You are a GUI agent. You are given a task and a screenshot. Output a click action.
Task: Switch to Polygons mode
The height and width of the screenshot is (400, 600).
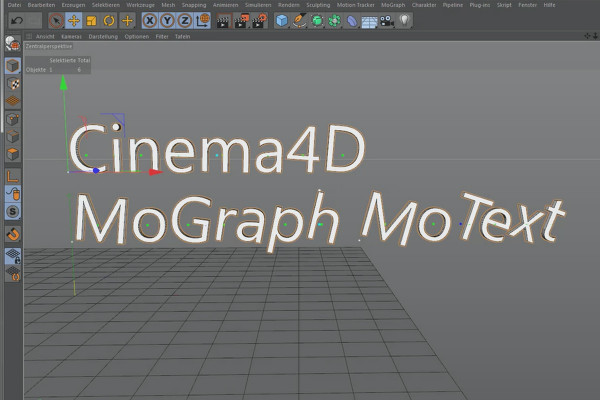(x=13, y=154)
